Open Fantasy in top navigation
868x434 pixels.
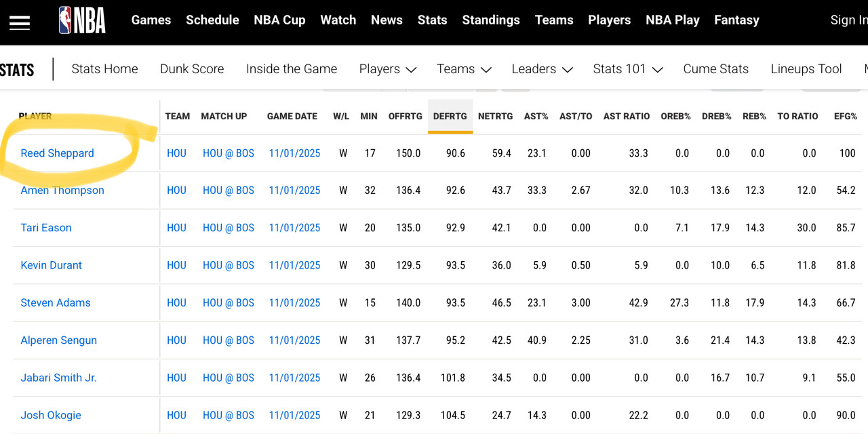point(736,20)
